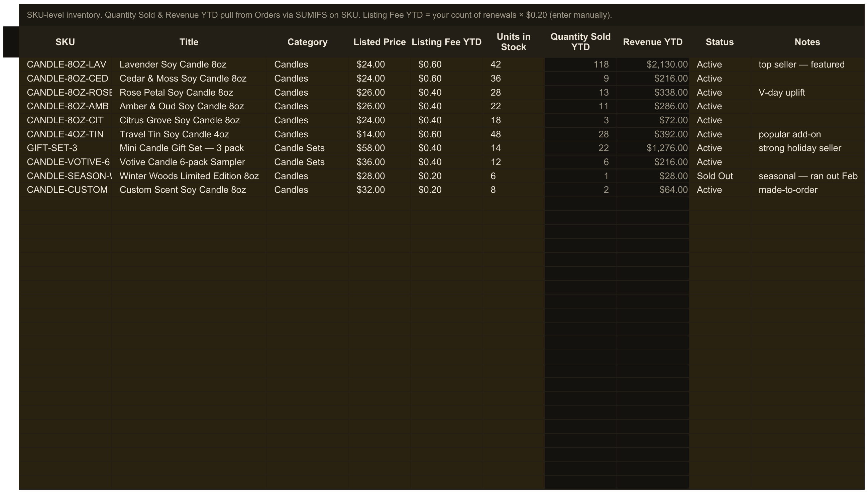Image resolution: width=868 pixels, height=493 pixels.
Task: Select note 'top seller — featured'
Action: tap(807, 64)
